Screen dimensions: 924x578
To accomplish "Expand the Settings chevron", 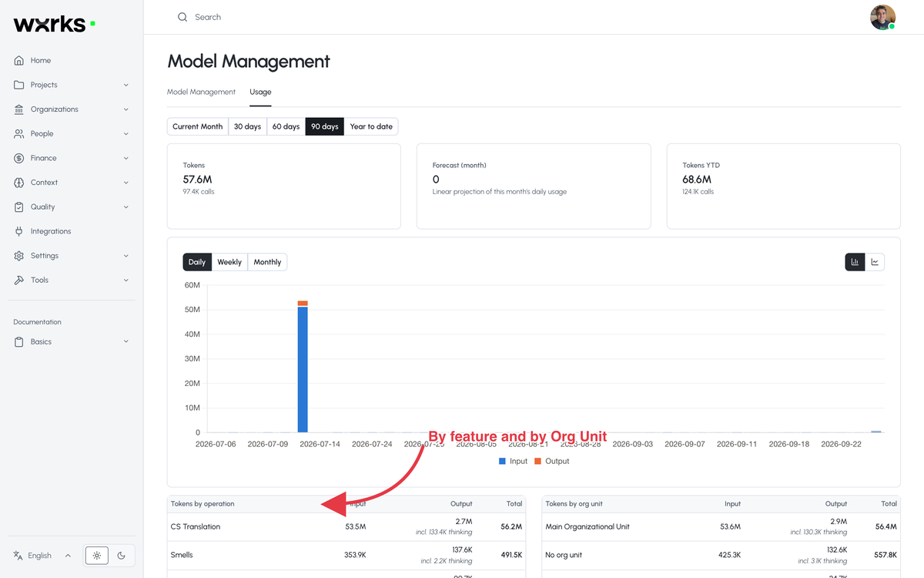I will click(x=126, y=256).
